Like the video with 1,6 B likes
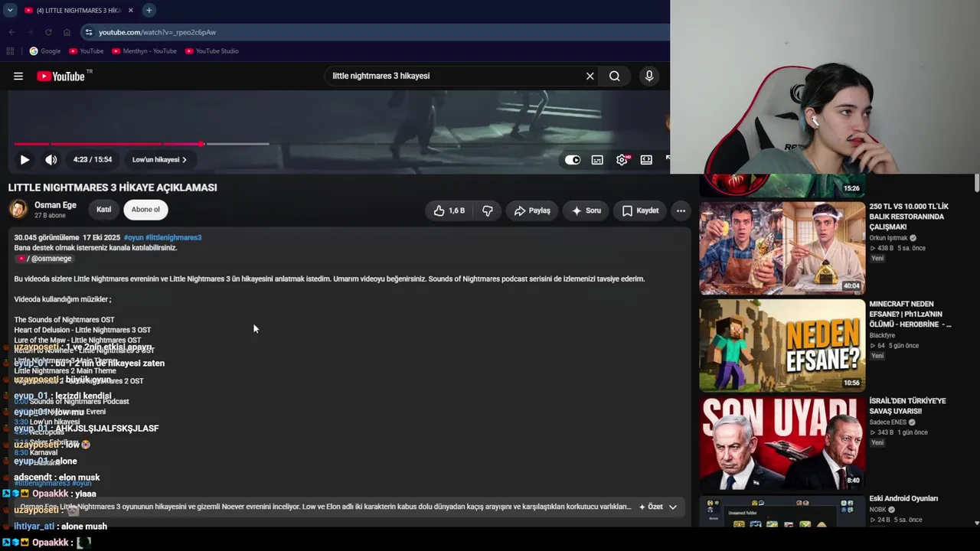Screen dimensions: 980x551 click(x=449, y=210)
